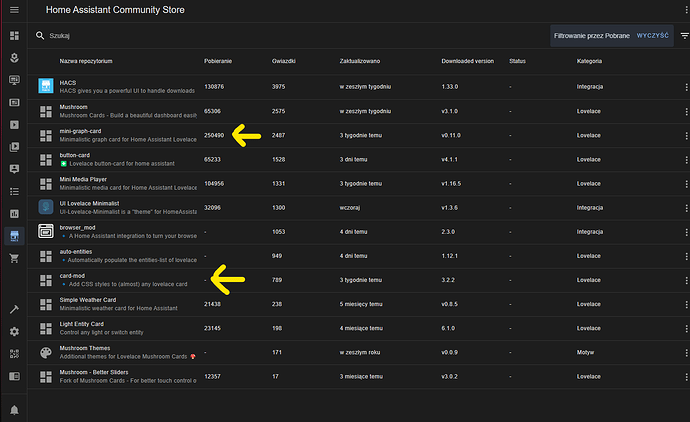Open the QR grid sidebar icon
The height and width of the screenshot is (422, 690).
tap(14, 354)
